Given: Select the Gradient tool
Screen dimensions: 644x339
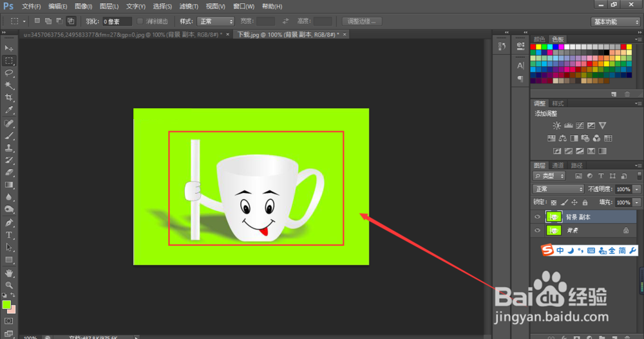Looking at the screenshot, I should [x=8, y=185].
